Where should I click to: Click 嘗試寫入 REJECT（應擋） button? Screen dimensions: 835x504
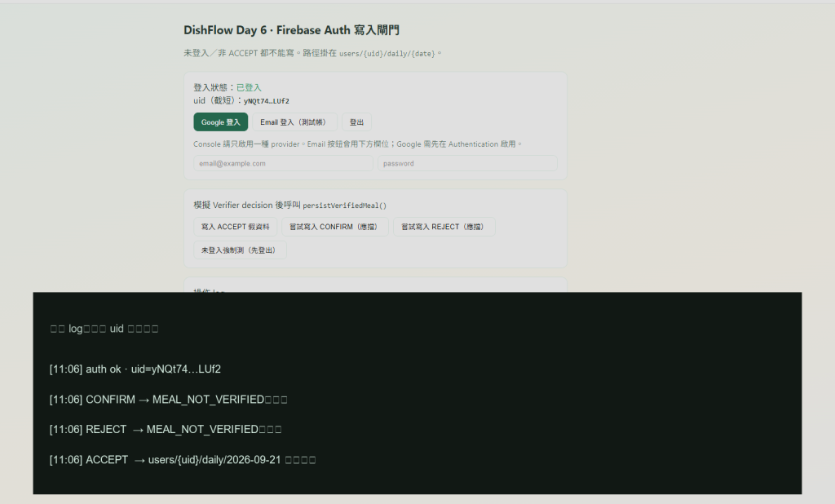[444, 227]
